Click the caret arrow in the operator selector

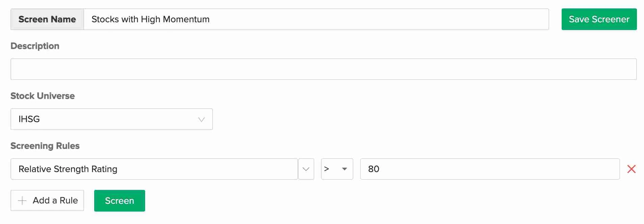344,169
